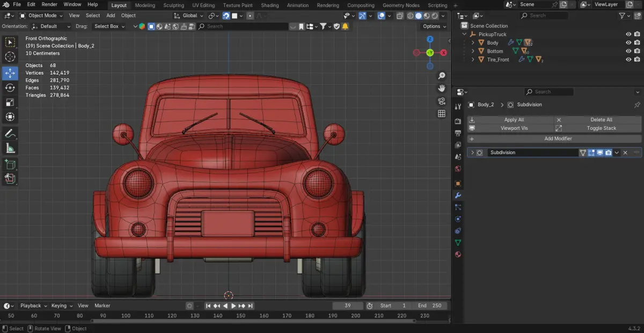Select the Move tool in the toolbar
The width and height of the screenshot is (644, 333).
pos(10,73)
